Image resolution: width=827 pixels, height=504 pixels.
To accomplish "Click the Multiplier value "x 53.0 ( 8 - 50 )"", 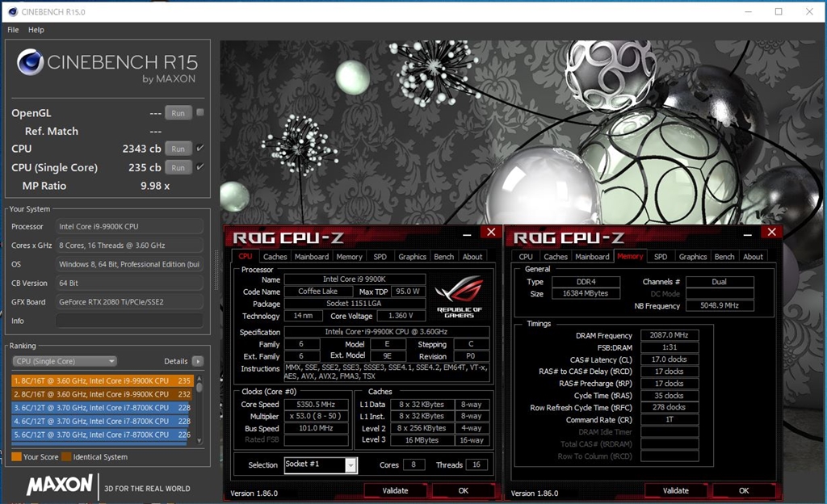I will 316,416.
